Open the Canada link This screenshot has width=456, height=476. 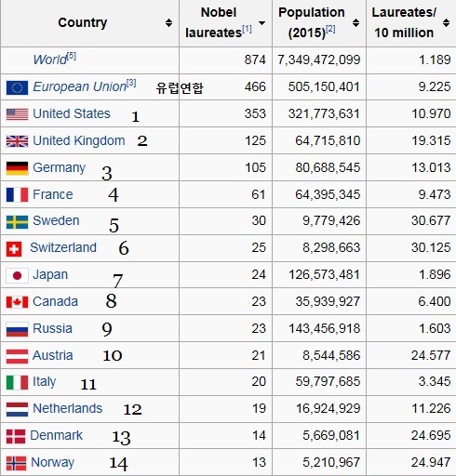pos(55,301)
